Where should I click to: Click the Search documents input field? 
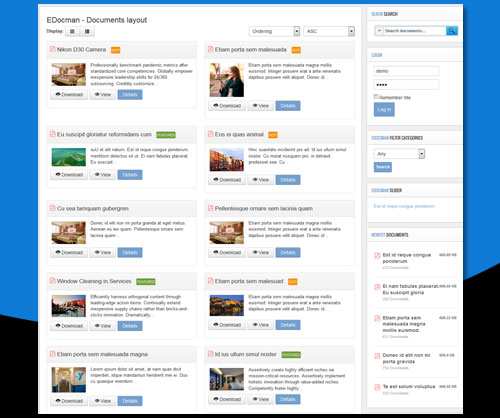(415, 31)
